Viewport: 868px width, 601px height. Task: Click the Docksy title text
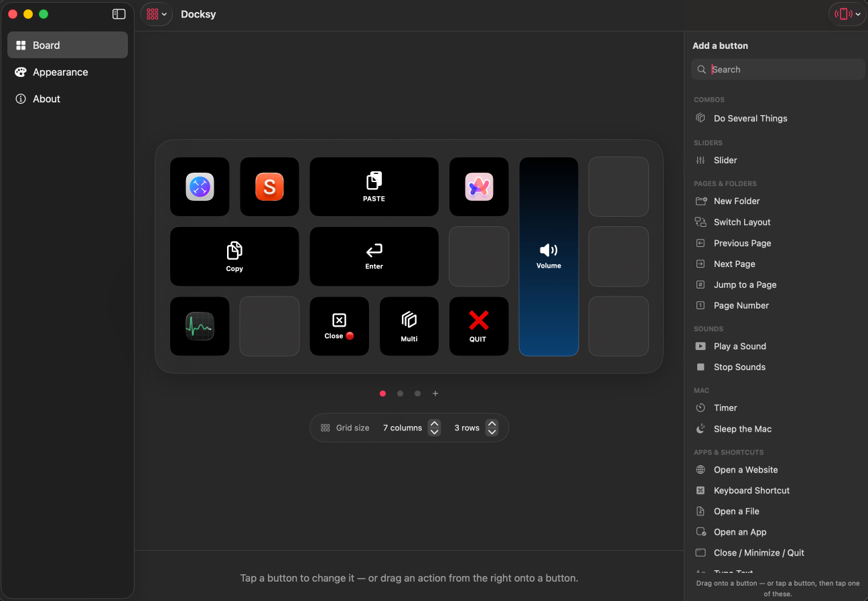[198, 14]
